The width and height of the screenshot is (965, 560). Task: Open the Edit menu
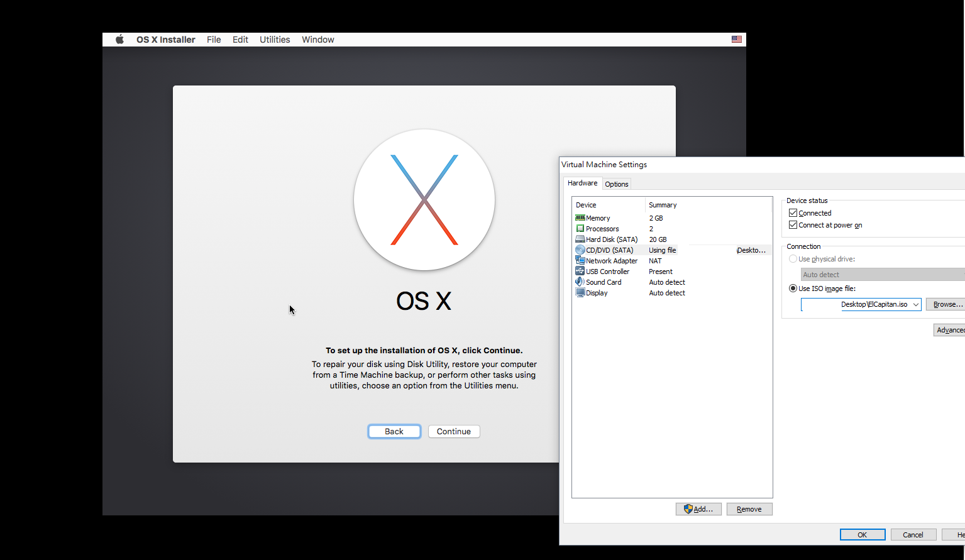[240, 40]
